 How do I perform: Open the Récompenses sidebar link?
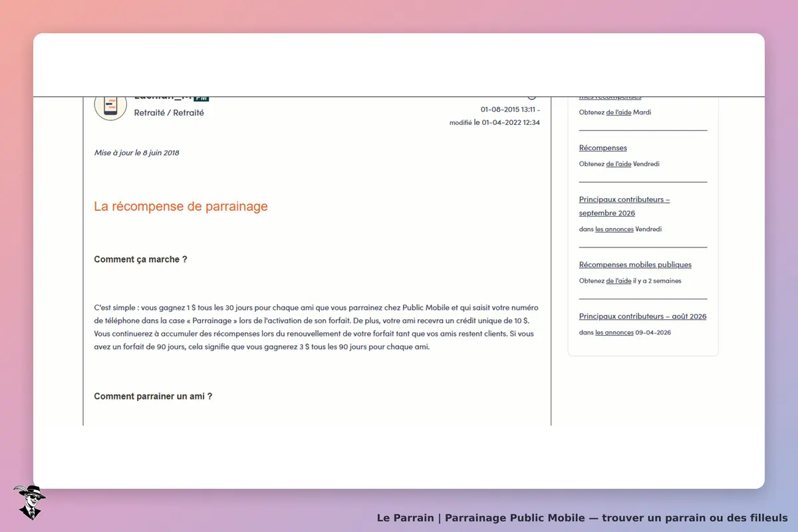[x=602, y=148]
